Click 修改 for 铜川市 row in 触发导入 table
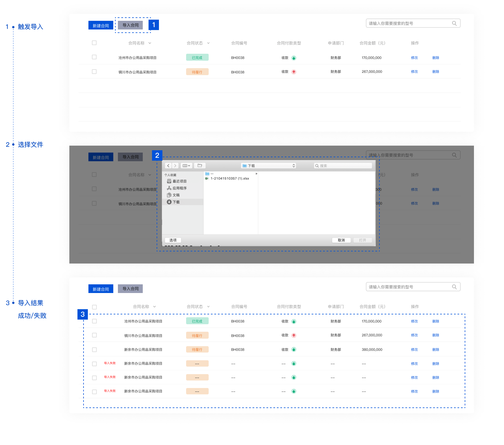 (x=414, y=72)
